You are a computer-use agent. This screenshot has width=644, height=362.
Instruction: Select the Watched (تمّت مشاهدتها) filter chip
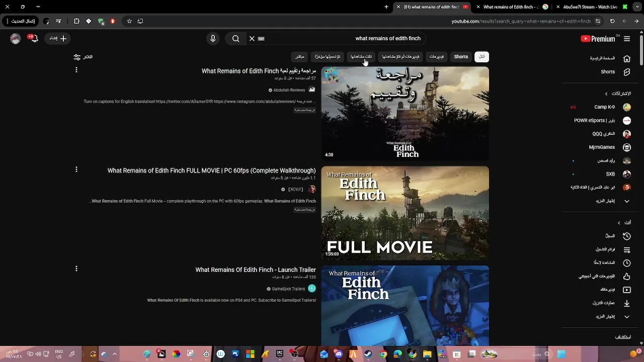[x=361, y=57]
